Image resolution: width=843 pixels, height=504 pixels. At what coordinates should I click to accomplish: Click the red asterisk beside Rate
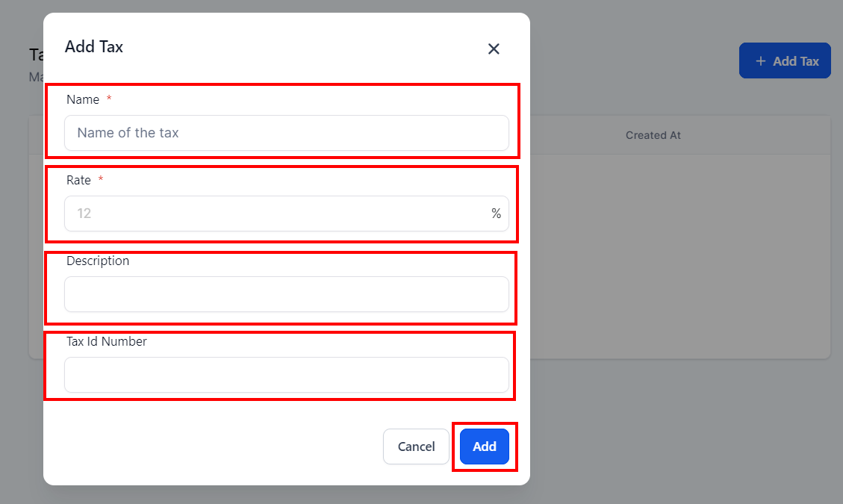pyautogui.click(x=101, y=179)
